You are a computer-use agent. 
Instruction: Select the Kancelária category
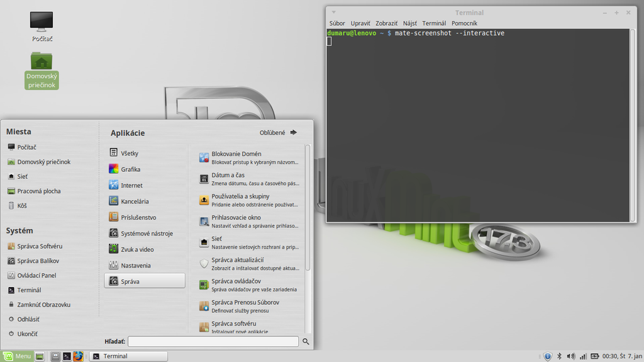click(145, 201)
